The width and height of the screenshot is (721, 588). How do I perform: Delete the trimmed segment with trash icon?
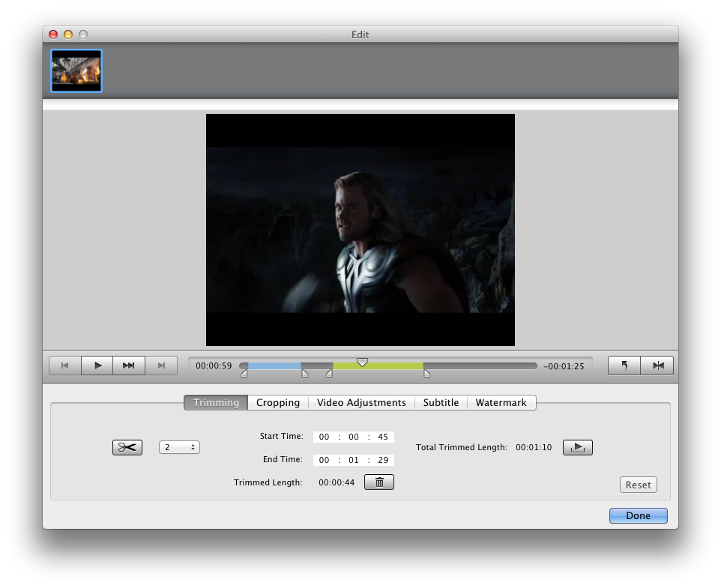pos(378,482)
